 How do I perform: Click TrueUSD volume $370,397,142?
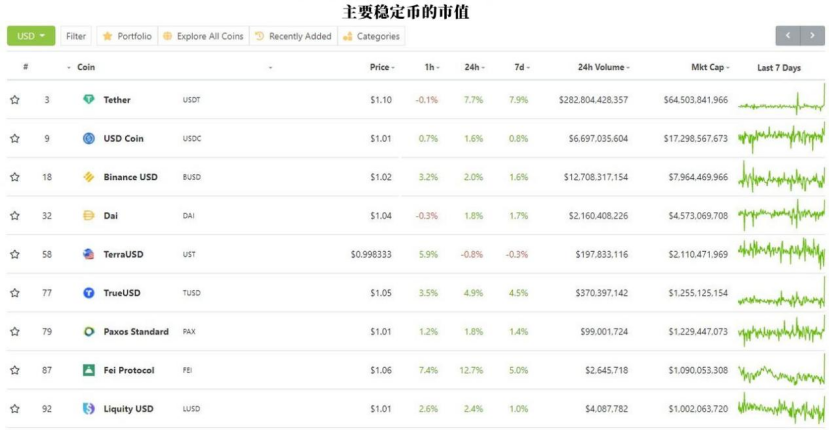[602, 293]
